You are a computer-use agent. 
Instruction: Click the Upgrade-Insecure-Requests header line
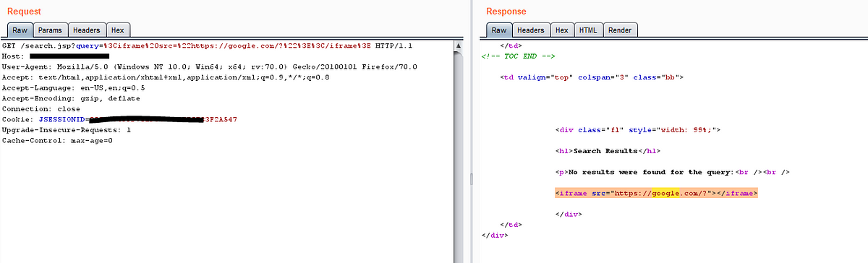pyautogui.click(x=67, y=129)
